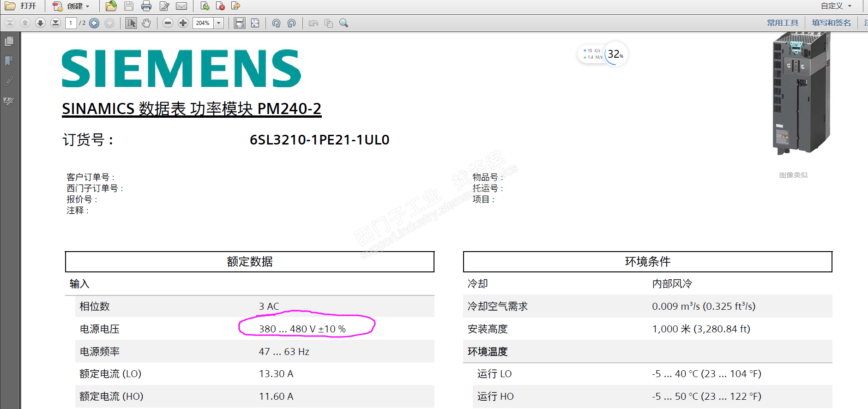The height and width of the screenshot is (409, 868).
Task: Click the page with green arrow icon
Action: pyautogui.click(x=205, y=6)
